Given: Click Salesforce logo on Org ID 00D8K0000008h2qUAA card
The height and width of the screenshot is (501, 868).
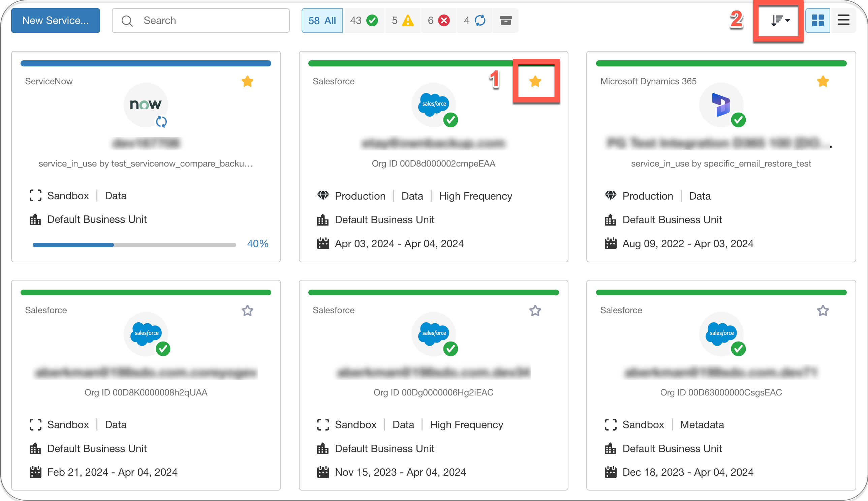Looking at the screenshot, I should point(146,333).
